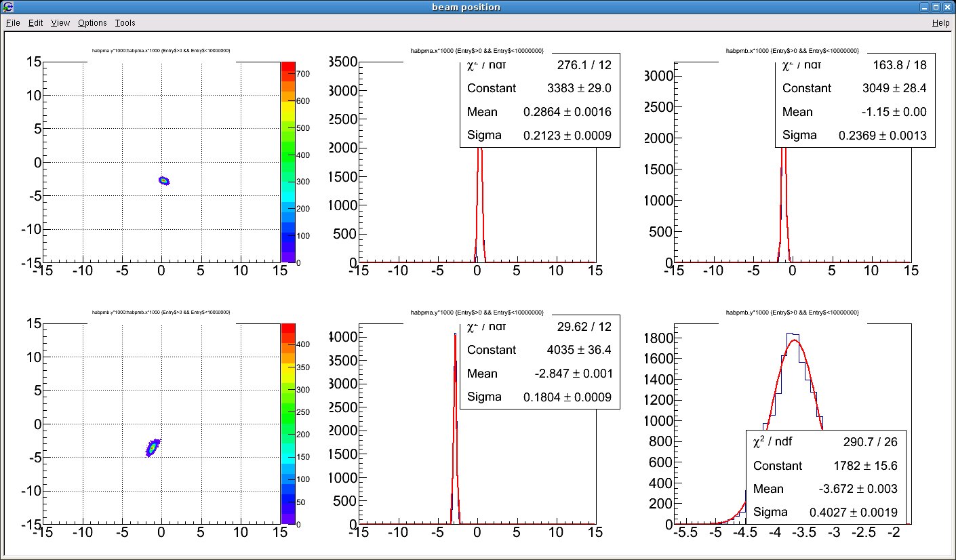Click the top-left plot color palette bar

coord(287,162)
